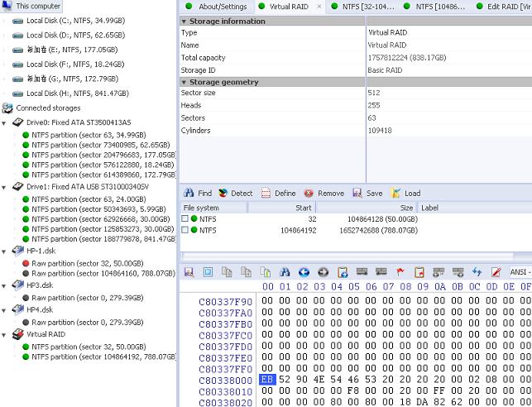
Task: Open the ANSI encoding dropdown
Action: (520, 271)
